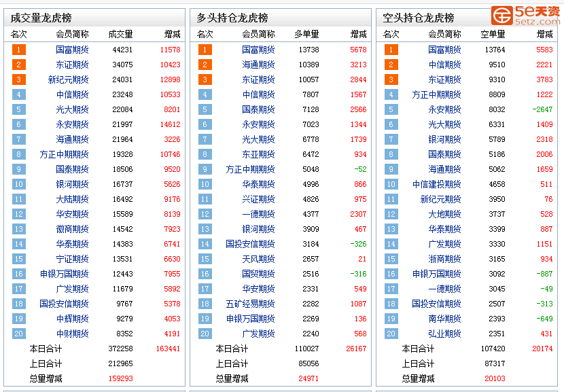Viewport: 564px width, 392px height.
Task: Click 新纪元期货 in the 成交量龙虎榜 table
Action: 69,79
